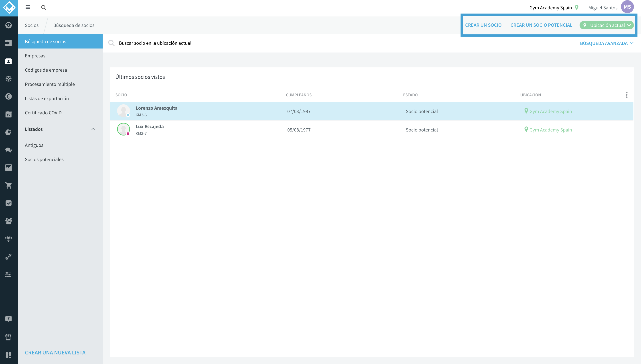Collapse the Listados section
The image size is (641, 364).
(x=93, y=129)
